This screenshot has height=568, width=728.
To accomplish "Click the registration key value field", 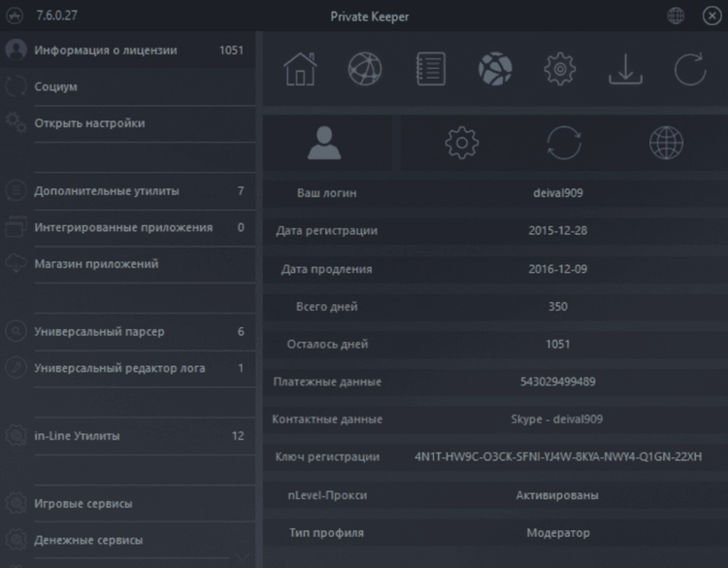I will tap(557, 457).
